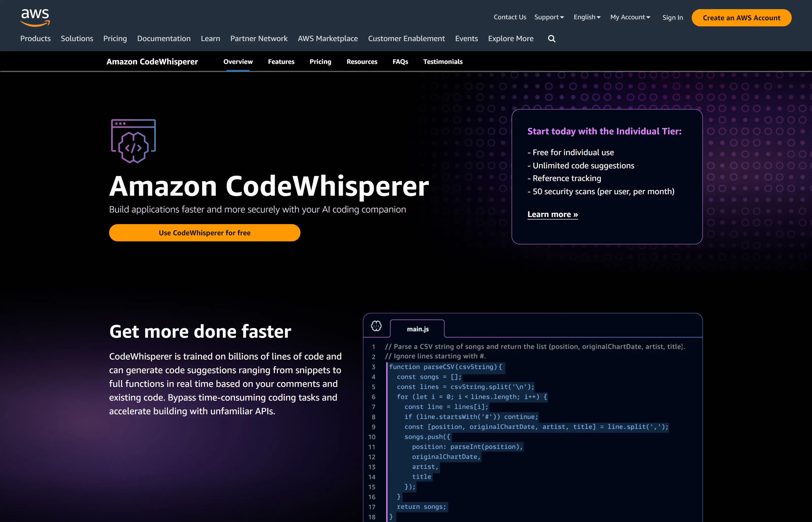Click the CodeWhisperer product icon
Viewport: 812px width, 522px height.
(x=133, y=141)
